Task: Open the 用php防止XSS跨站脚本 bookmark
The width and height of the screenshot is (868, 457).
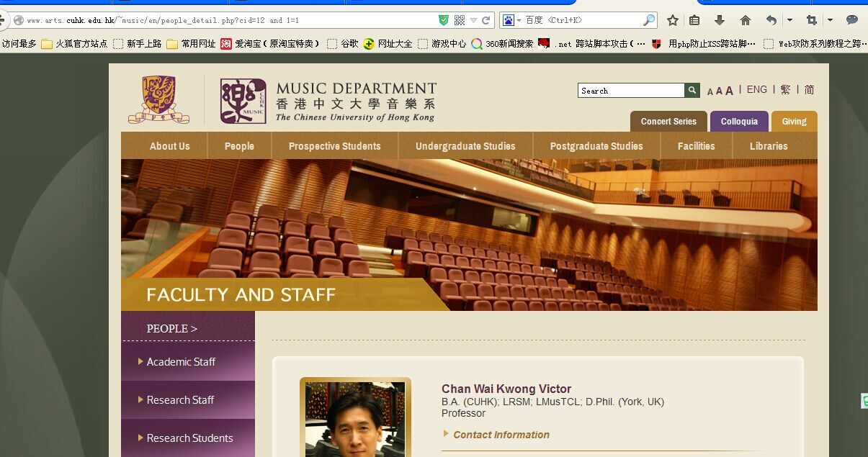Action: [704, 44]
